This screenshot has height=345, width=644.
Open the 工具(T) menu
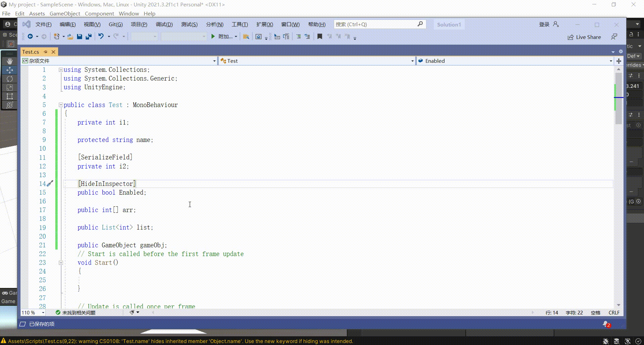coord(240,24)
